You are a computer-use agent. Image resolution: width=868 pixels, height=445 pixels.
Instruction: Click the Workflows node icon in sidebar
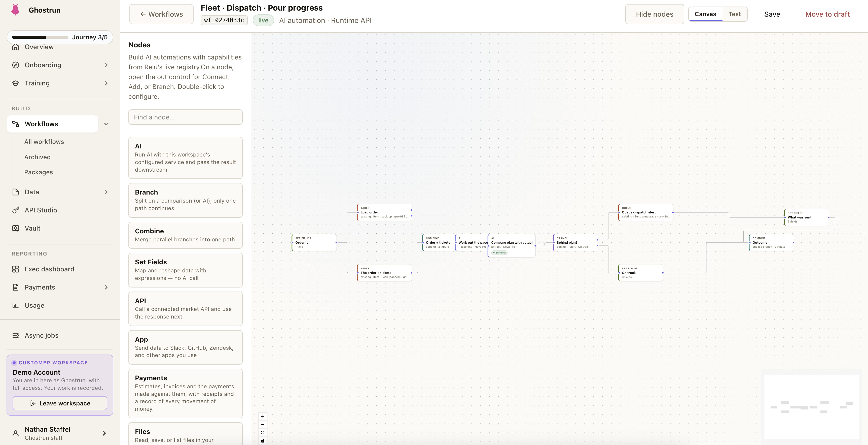pyautogui.click(x=16, y=124)
